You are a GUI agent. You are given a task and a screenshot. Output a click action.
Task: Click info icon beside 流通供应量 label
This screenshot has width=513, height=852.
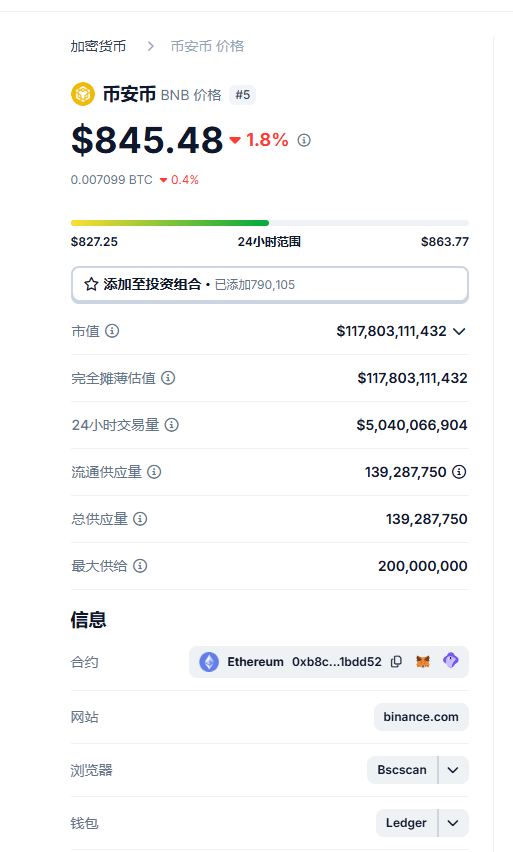pyautogui.click(x=154, y=472)
